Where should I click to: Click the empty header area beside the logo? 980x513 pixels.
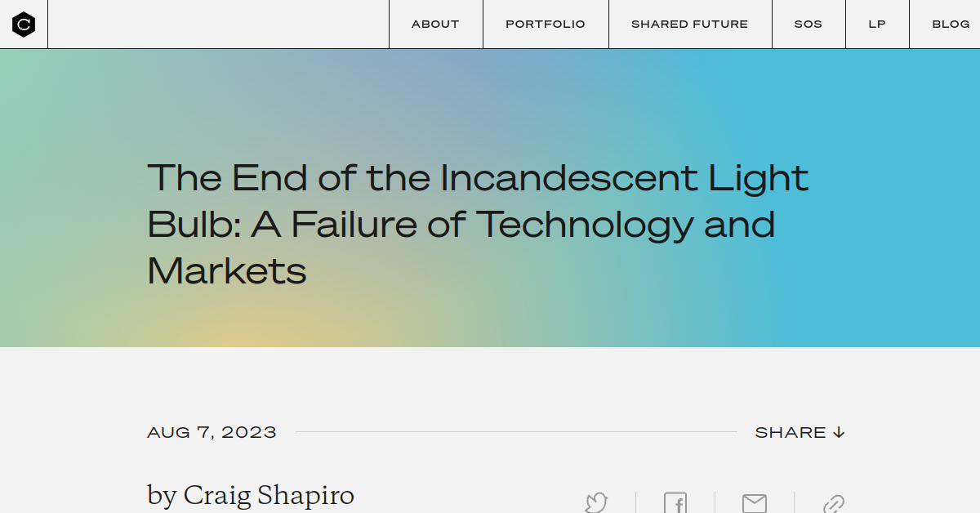click(x=218, y=24)
